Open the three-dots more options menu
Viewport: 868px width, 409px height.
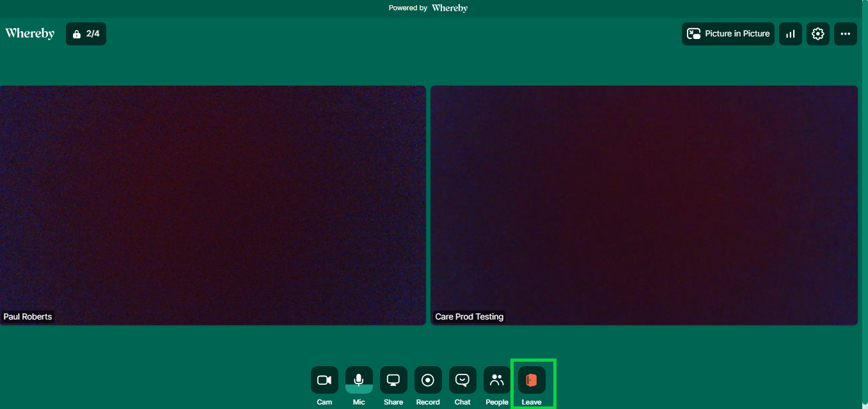846,34
